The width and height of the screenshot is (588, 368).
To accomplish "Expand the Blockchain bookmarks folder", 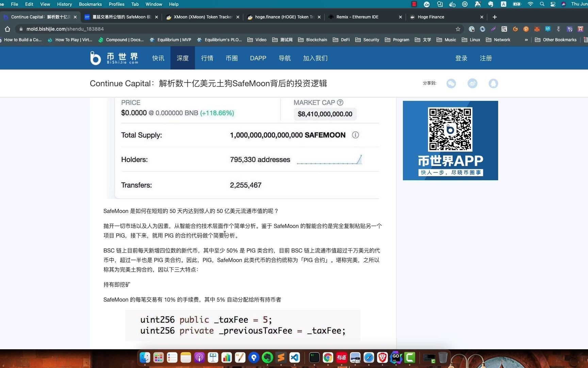I will pyautogui.click(x=312, y=40).
